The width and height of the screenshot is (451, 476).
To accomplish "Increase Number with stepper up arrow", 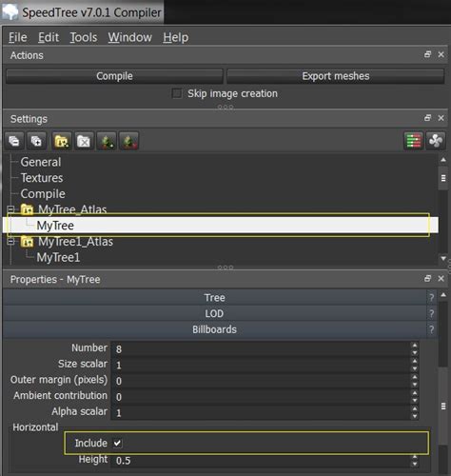I will click(x=415, y=346).
